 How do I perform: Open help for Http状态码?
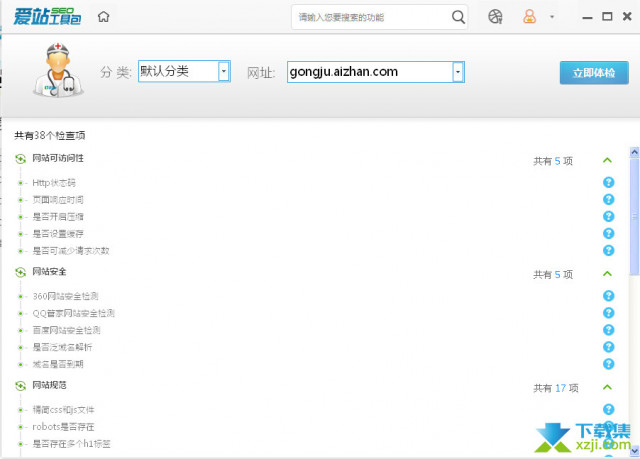pos(608,182)
